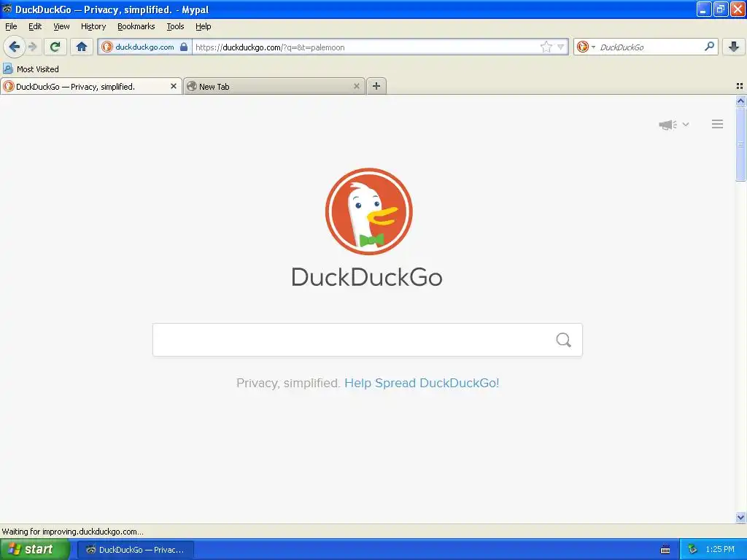The image size is (747, 560).
Task: Open the Tools menu
Action: pyautogui.click(x=175, y=27)
